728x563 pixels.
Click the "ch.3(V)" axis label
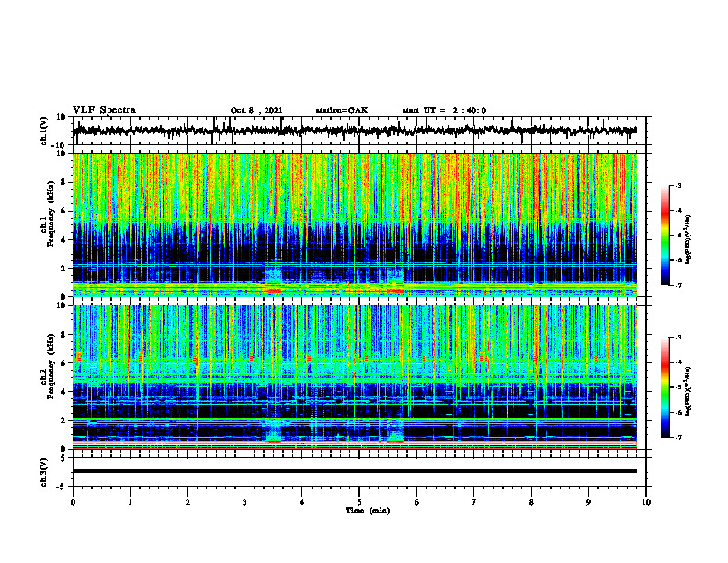[x=44, y=472]
